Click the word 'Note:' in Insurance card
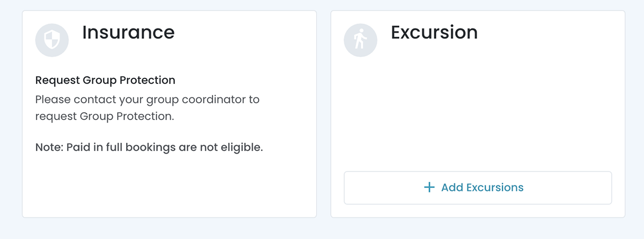Image resolution: width=644 pixels, height=239 pixels. 49,147
